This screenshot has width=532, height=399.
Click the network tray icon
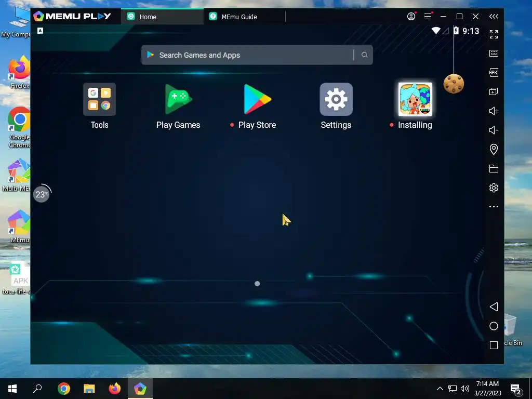453,389
